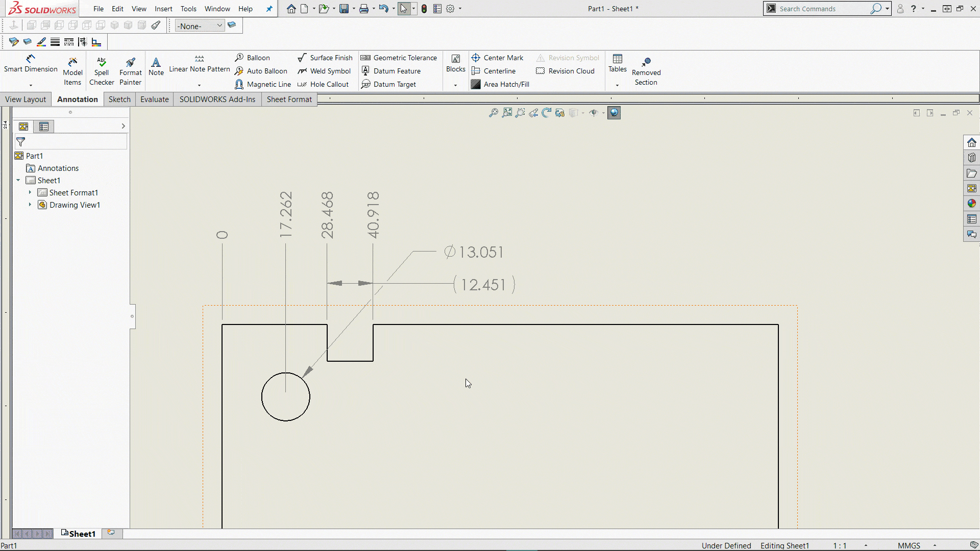Apply Area Hatch/Fill
Screen dimensions: 980x551
click(500, 84)
